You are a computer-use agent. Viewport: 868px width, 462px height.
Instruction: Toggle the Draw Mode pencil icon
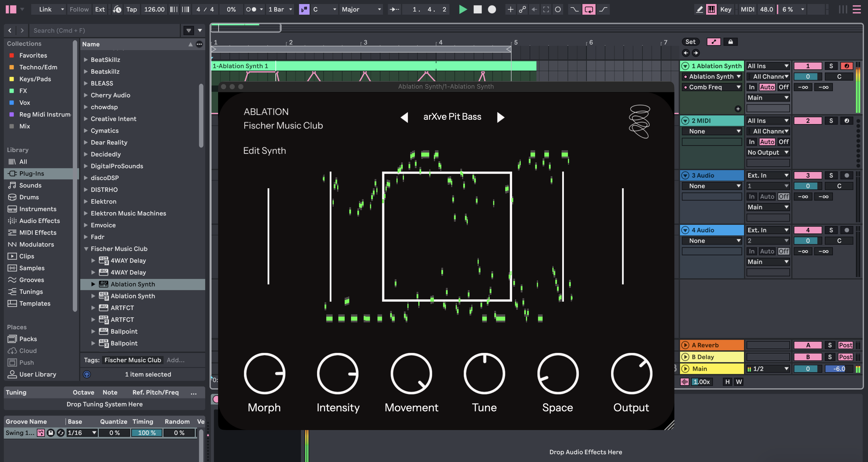click(700, 9)
